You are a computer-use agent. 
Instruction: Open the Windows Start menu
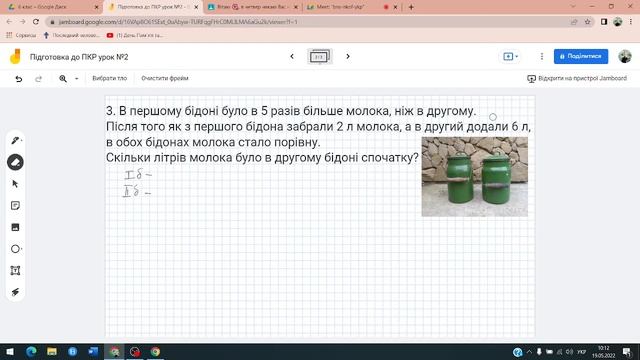[x=10, y=351]
